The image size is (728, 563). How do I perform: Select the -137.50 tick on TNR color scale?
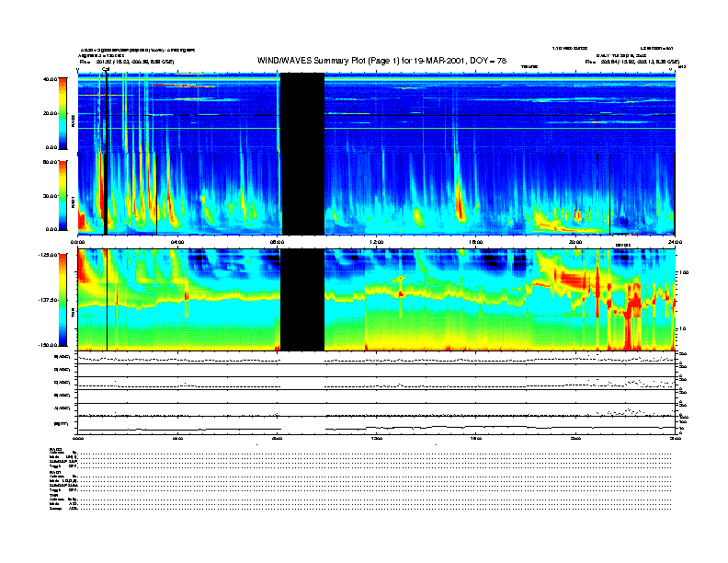click(48, 300)
